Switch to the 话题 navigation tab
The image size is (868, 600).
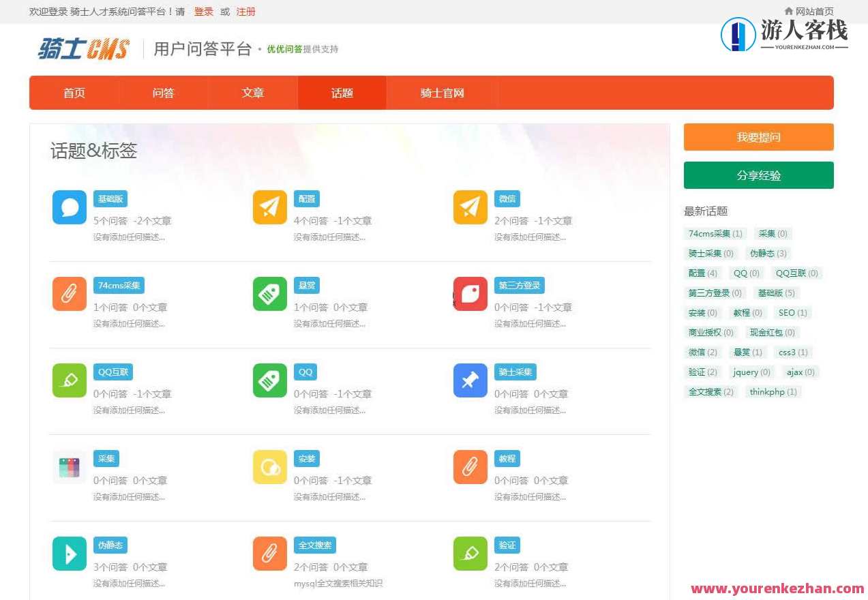click(342, 93)
